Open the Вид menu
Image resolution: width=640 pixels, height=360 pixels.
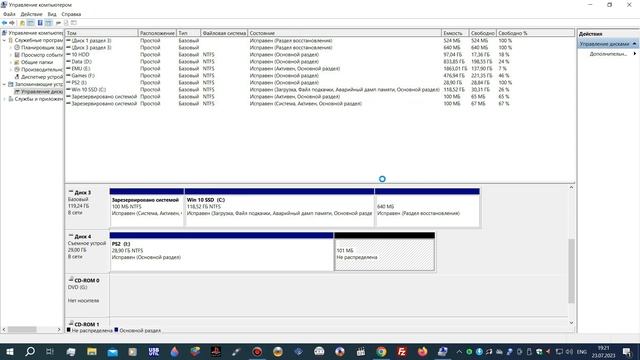(x=52, y=14)
